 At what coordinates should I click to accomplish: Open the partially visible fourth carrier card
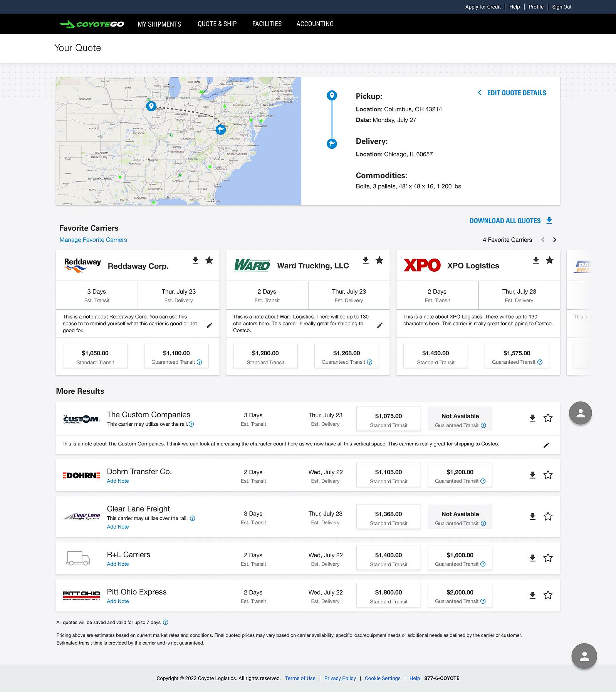[x=579, y=312]
